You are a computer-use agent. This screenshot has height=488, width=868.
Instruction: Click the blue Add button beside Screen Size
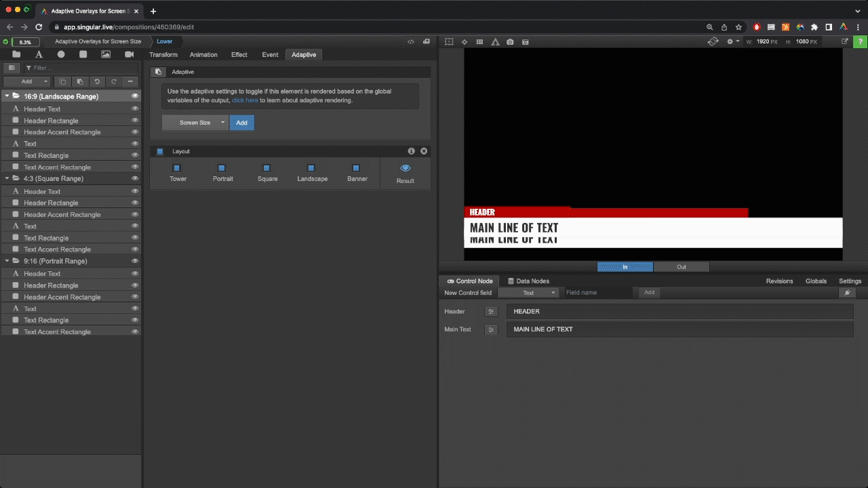(x=241, y=123)
